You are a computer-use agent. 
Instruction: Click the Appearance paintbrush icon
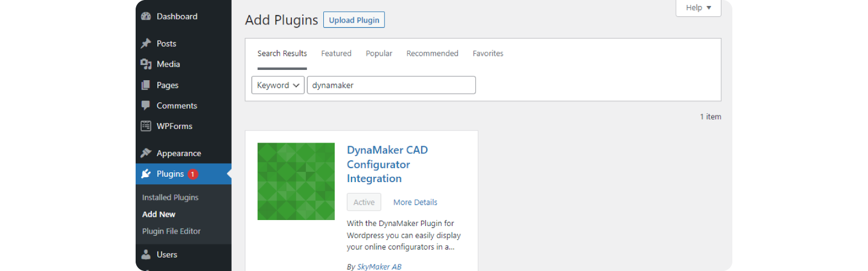(146, 153)
